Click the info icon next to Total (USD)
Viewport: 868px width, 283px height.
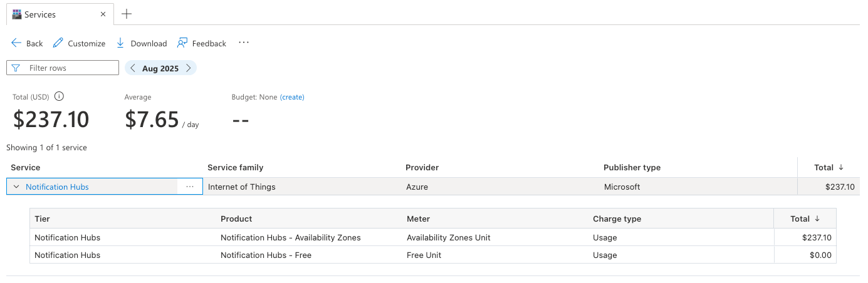pyautogui.click(x=59, y=96)
